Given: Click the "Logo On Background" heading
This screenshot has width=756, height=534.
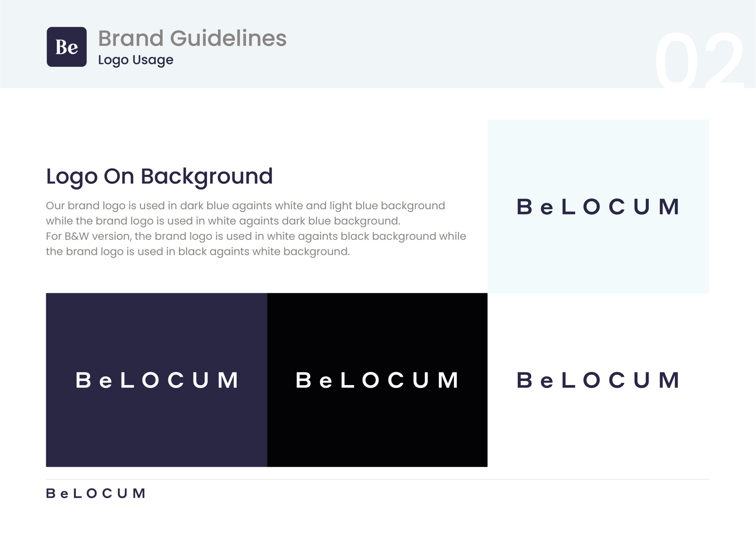Looking at the screenshot, I should [159, 176].
